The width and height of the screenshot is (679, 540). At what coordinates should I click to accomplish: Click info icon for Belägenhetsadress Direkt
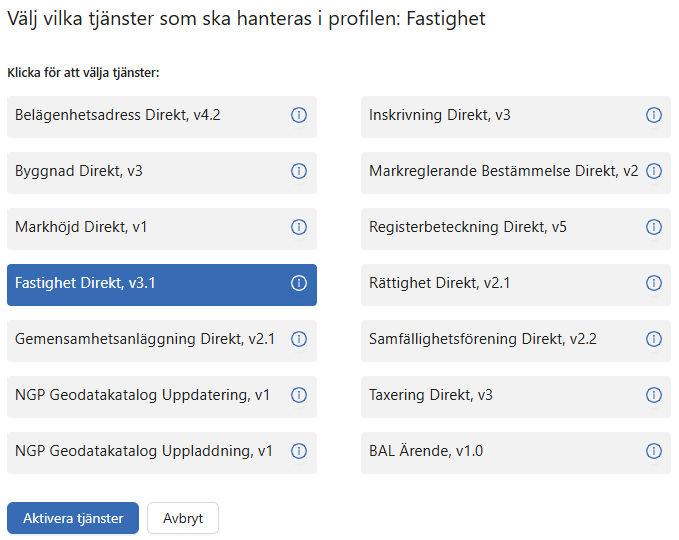(x=298, y=116)
